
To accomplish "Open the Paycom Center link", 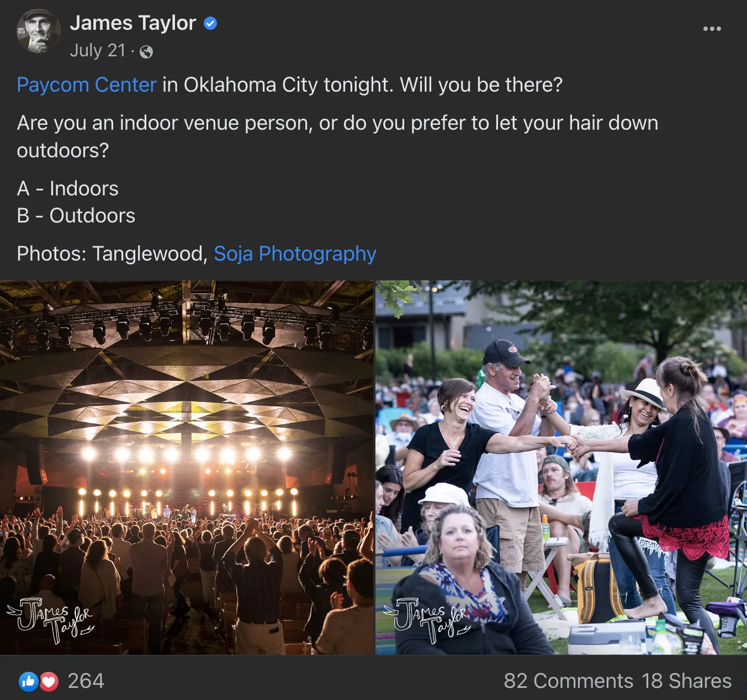I will [87, 85].
